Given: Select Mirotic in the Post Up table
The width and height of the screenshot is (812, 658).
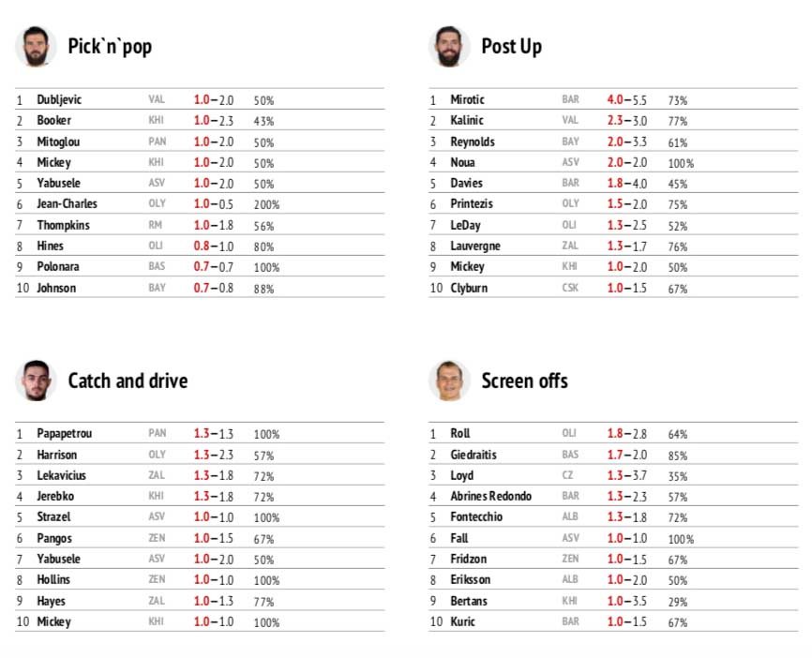Looking at the screenshot, I should coord(467,99).
